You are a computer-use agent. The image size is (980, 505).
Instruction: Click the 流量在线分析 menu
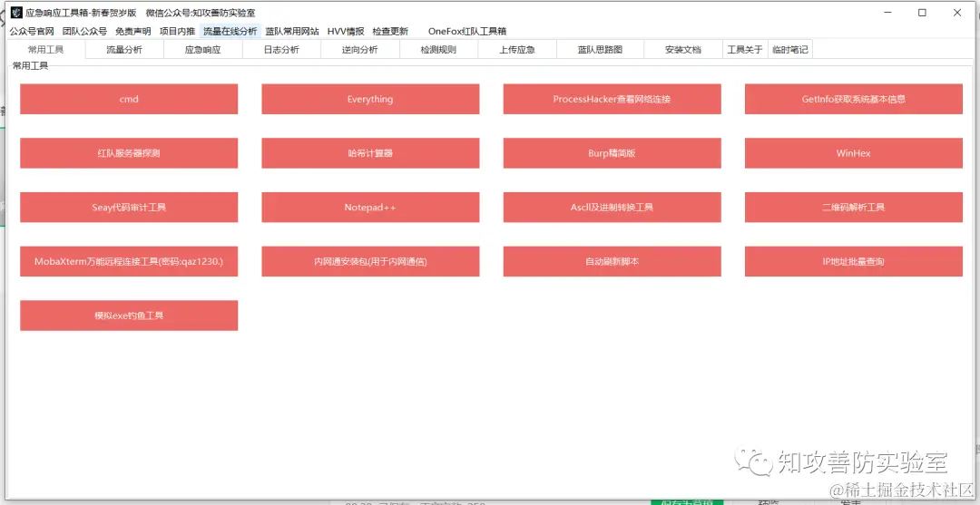pos(230,31)
